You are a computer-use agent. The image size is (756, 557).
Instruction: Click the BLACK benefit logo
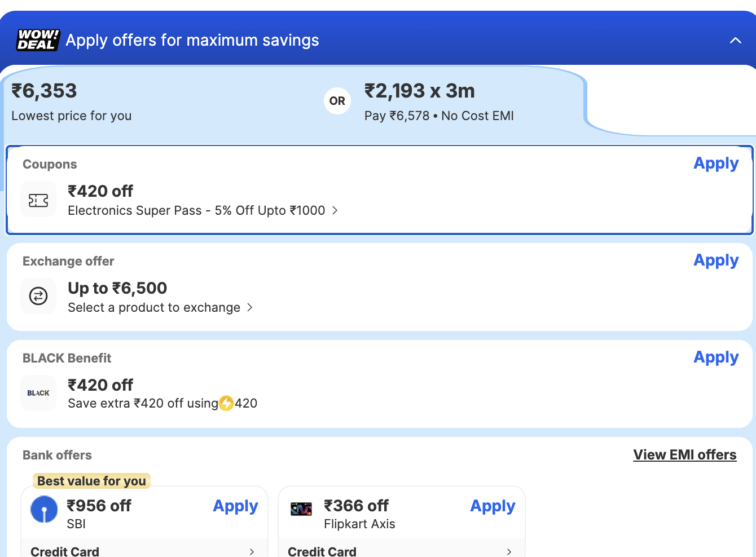38,393
